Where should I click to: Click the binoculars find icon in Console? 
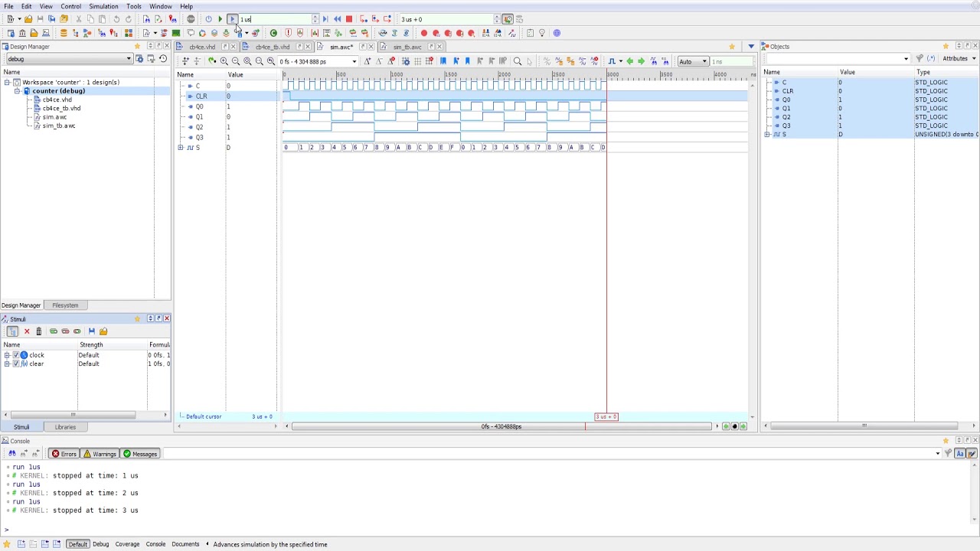click(x=11, y=454)
